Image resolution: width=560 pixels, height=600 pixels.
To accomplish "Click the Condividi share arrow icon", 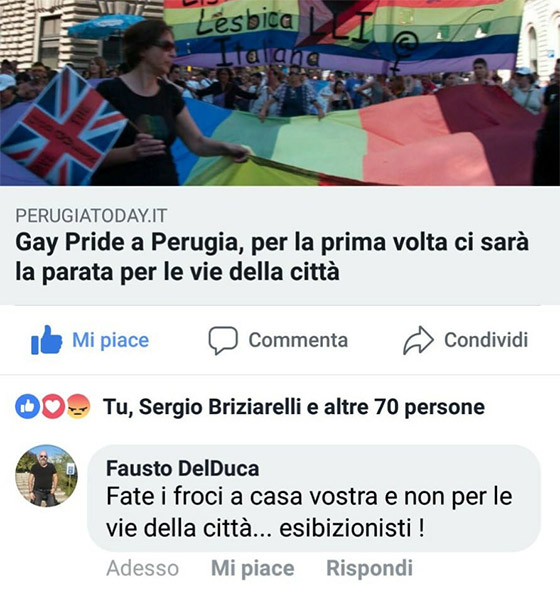I will [418, 340].
